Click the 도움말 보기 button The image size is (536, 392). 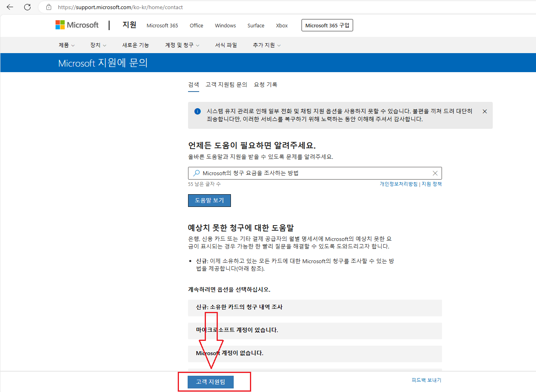[x=209, y=201]
